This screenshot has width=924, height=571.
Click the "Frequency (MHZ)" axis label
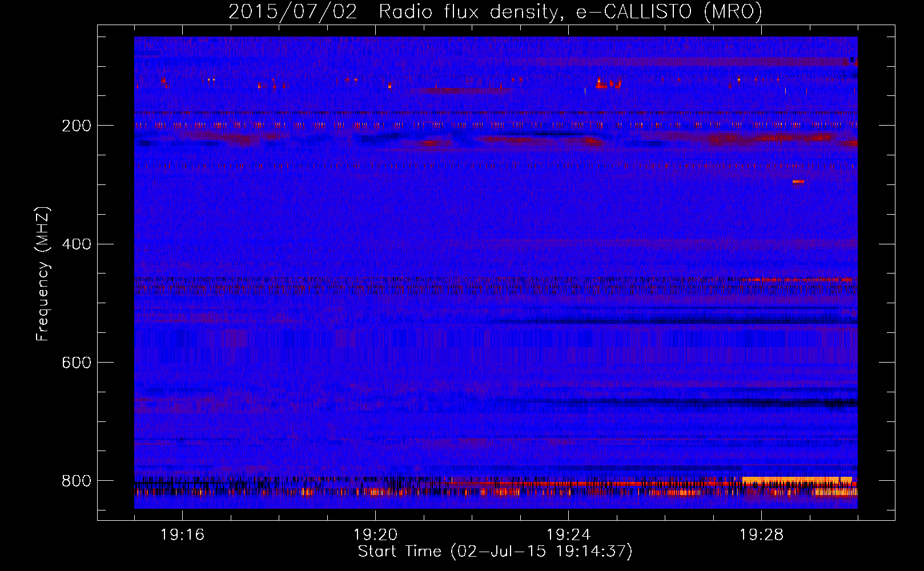[x=43, y=274]
